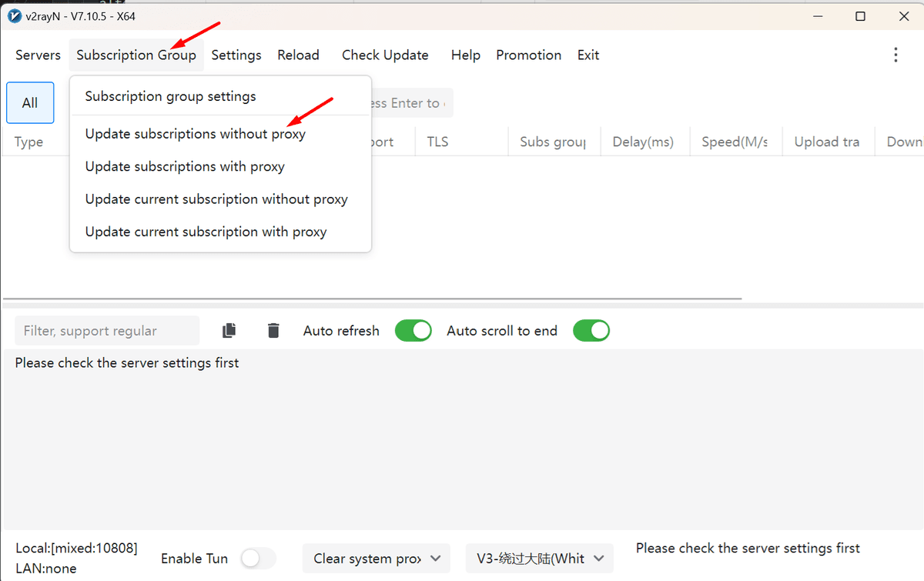Click the log line about server settings

coord(127,362)
